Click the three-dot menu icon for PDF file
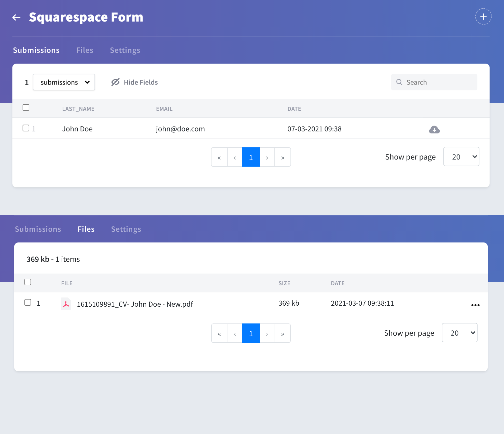The height and width of the screenshot is (434, 504). 476,304
